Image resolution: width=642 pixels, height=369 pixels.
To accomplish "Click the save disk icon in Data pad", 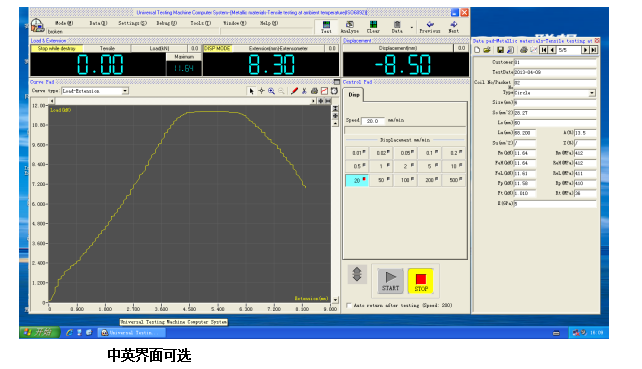I will 500,50.
